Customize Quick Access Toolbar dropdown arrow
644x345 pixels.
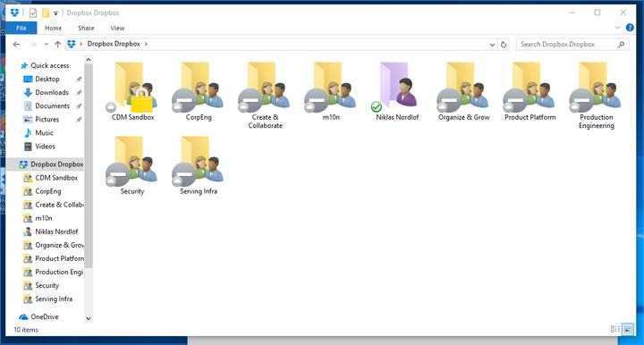tap(55, 13)
